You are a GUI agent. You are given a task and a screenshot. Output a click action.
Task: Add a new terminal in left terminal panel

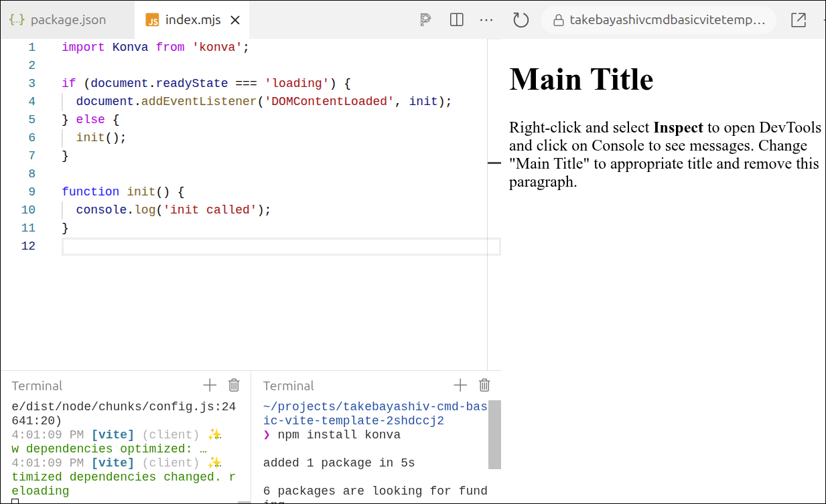tap(210, 385)
